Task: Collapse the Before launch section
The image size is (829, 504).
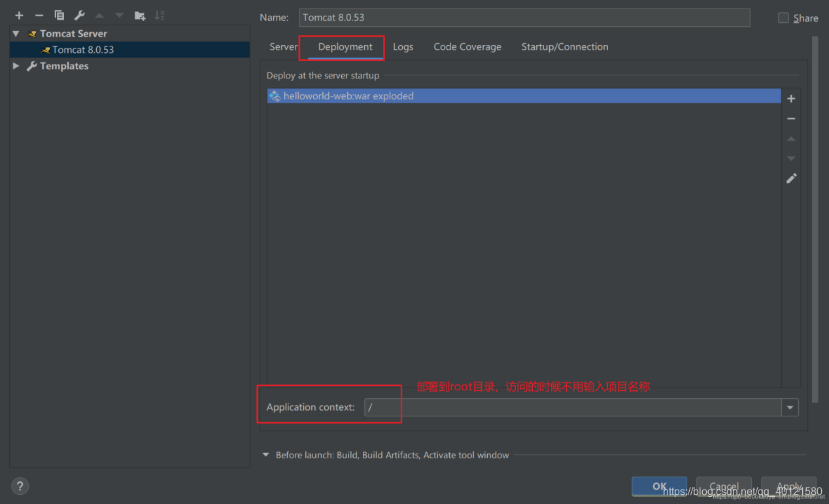Action: pos(266,455)
